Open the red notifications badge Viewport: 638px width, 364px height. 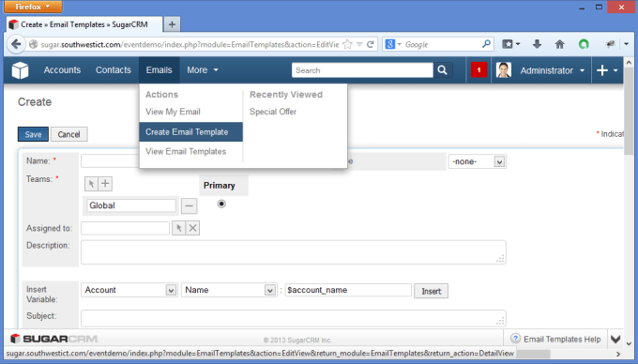[478, 70]
